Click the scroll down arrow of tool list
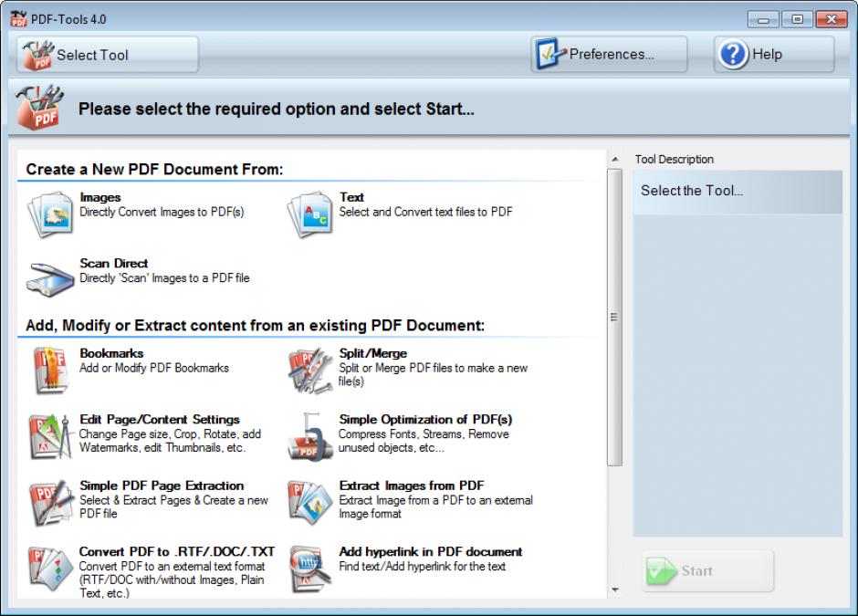 pyautogui.click(x=615, y=590)
